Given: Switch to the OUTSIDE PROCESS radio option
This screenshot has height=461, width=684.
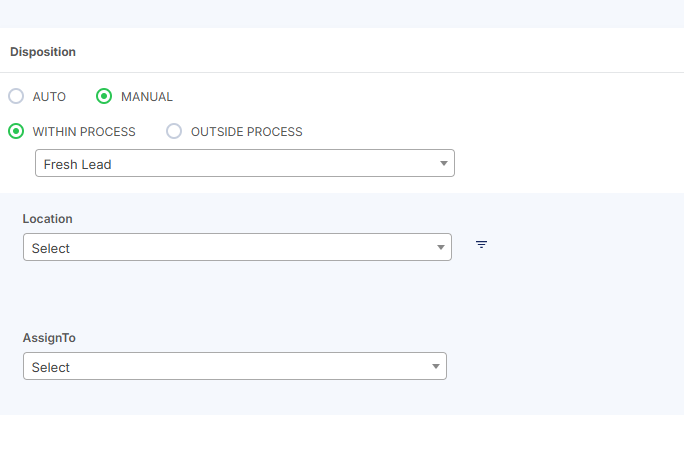Looking at the screenshot, I should click(x=174, y=131).
